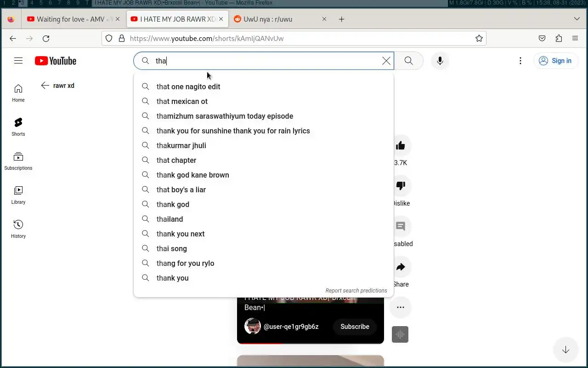Go to Home in sidebar
588x368 pixels.
(18, 93)
